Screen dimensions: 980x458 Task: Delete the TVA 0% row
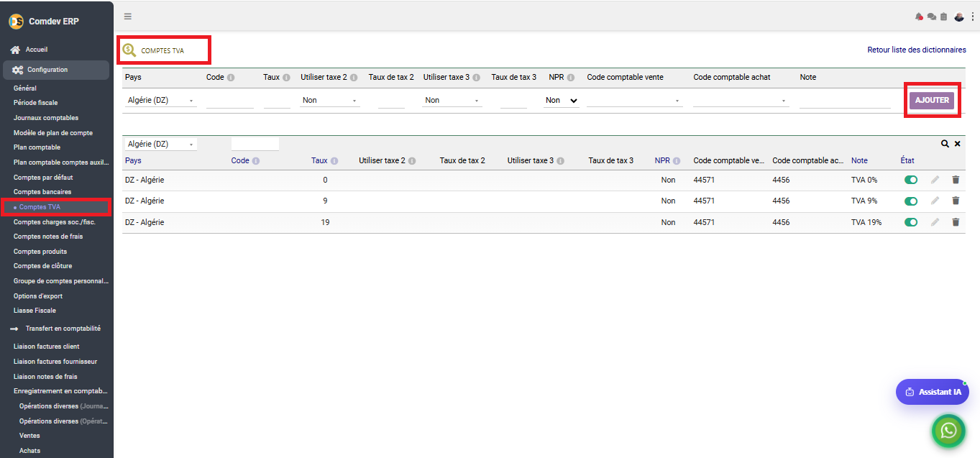956,180
